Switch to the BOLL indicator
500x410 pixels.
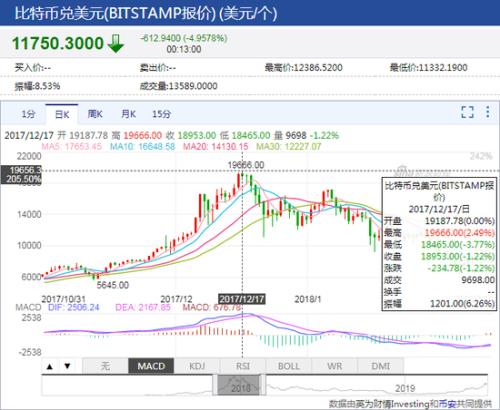(x=289, y=366)
